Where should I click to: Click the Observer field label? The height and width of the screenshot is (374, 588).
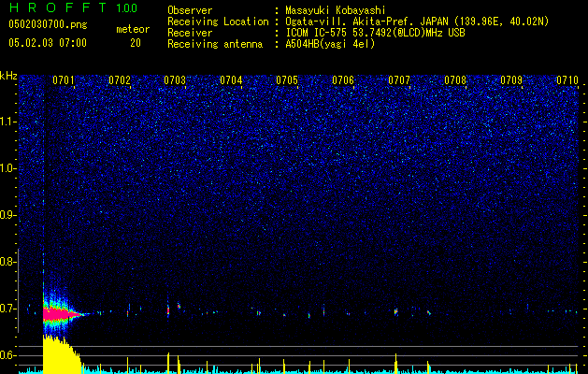pyautogui.click(x=190, y=11)
